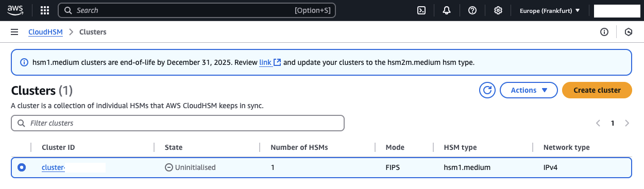The height and width of the screenshot is (189, 644).
Task: Open the cluster ID link
Action: click(73, 167)
